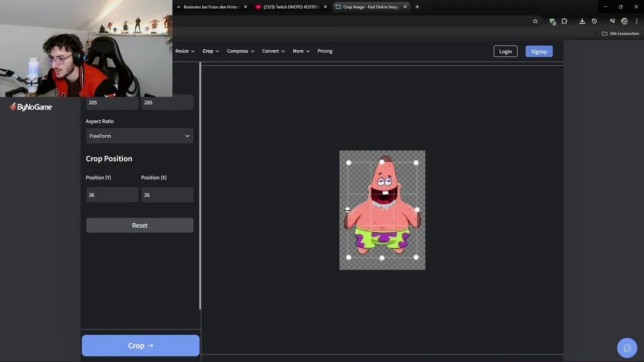Open the media controls icon in toolbar
The width and height of the screenshot is (644, 362).
[x=612, y=21]
